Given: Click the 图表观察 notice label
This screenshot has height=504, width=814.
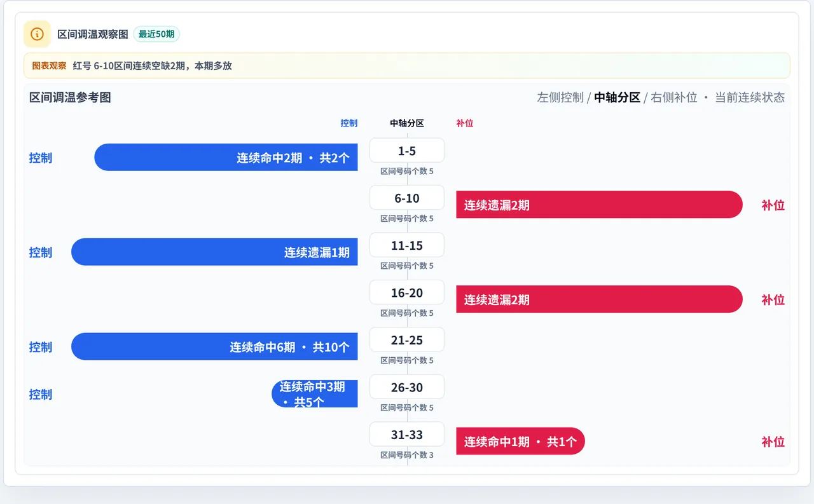Looking at the screenshot, I should tap(49, 65).
